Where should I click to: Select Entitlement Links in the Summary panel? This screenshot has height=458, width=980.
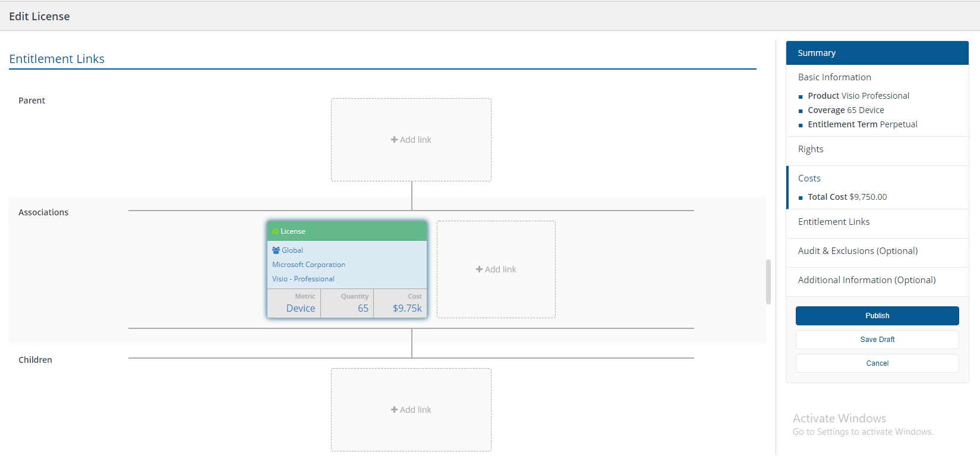click(833, 222)
